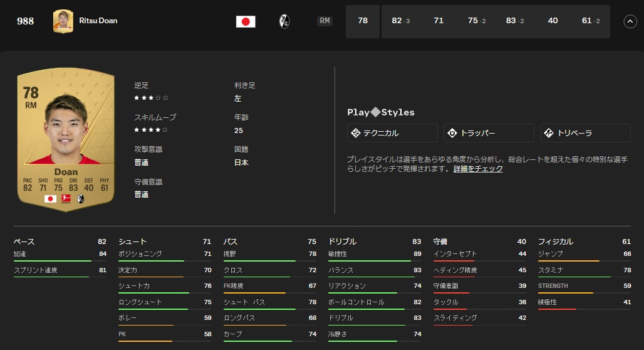Screen dimensions: 644x350
Task: Click the Japan flag on player card
Action: point(50,198)
